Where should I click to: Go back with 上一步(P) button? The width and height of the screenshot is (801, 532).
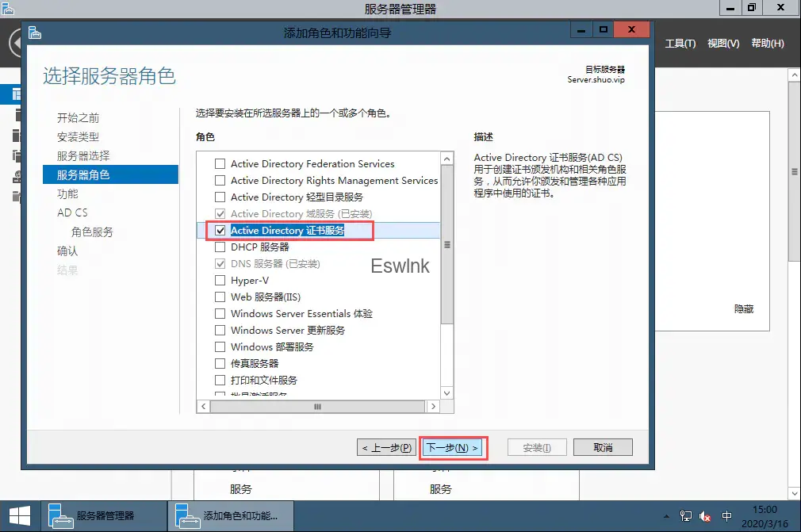coord(386,448)
